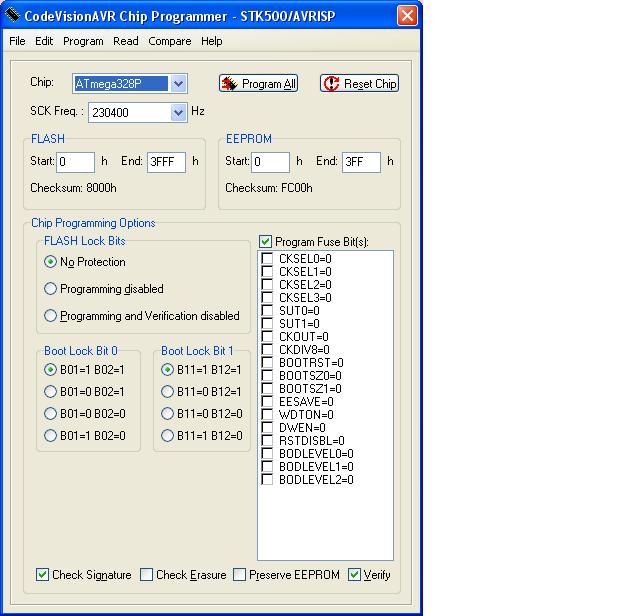Image resolution: width=640 pixels, height=616 pixels.
Task: Check the WDTON=0 fuse bit
Action: (x=267, y=415)
